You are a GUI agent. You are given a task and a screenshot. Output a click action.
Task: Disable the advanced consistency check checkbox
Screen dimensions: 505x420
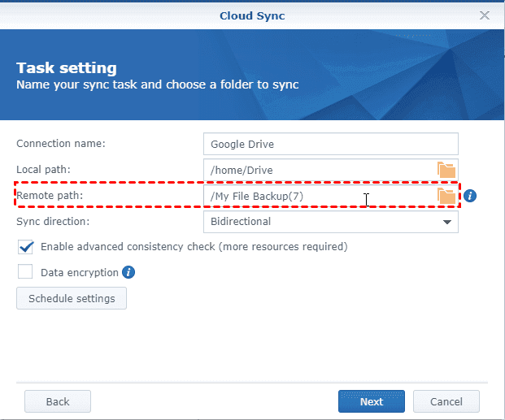pyautogui.click(x=26, y=246)
